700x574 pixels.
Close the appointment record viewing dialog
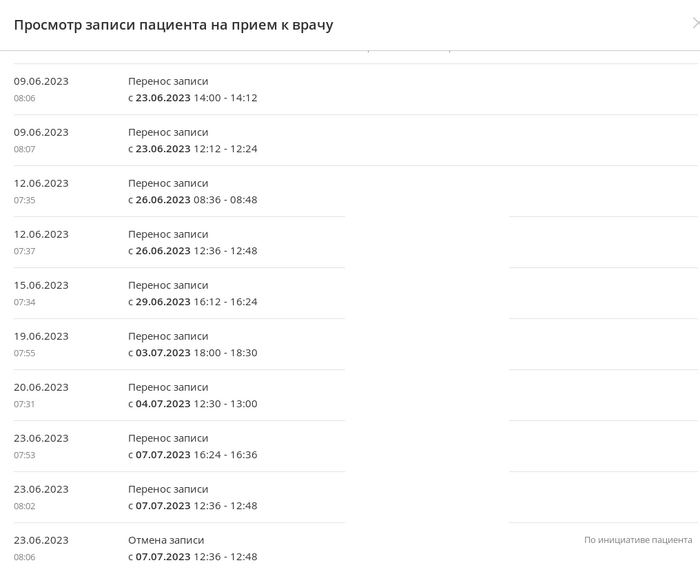(x=695, y=24)
